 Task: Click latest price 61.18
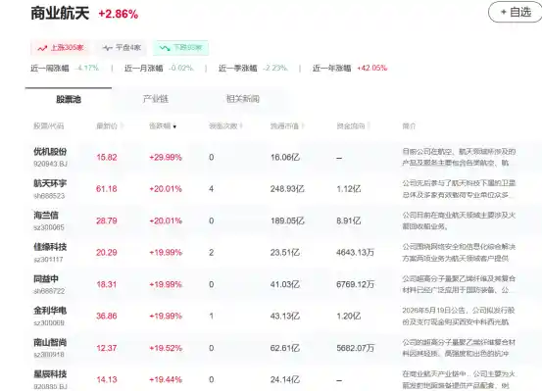pos(107,189)
